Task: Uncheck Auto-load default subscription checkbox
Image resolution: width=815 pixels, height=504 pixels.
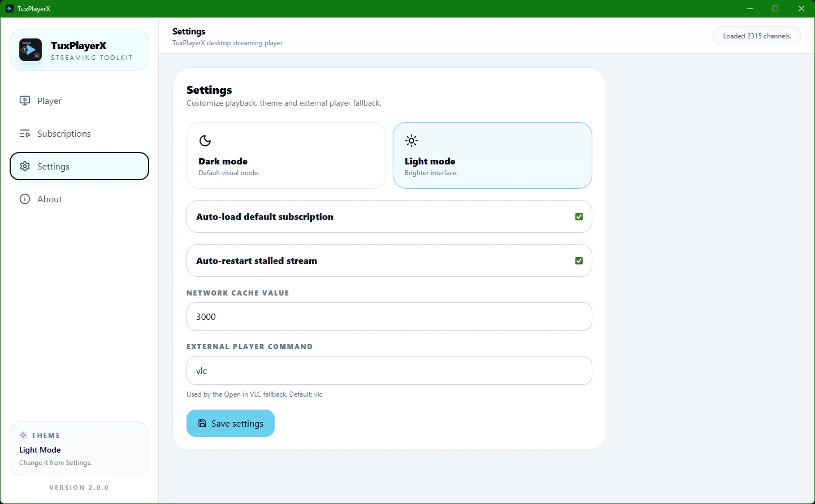Action: coord(579,216)
